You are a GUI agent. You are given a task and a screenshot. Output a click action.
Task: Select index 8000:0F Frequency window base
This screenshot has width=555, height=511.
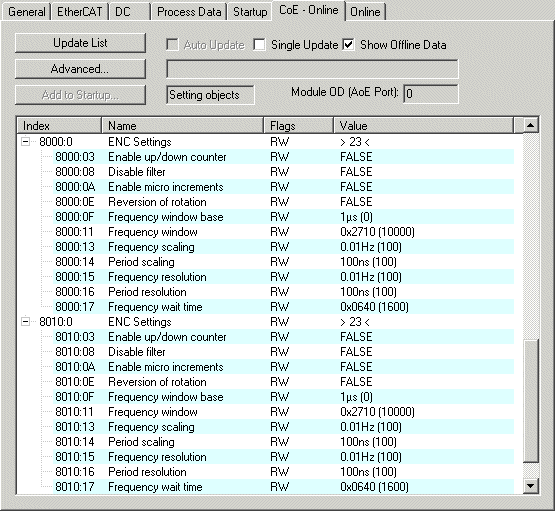tap(265, 217)
